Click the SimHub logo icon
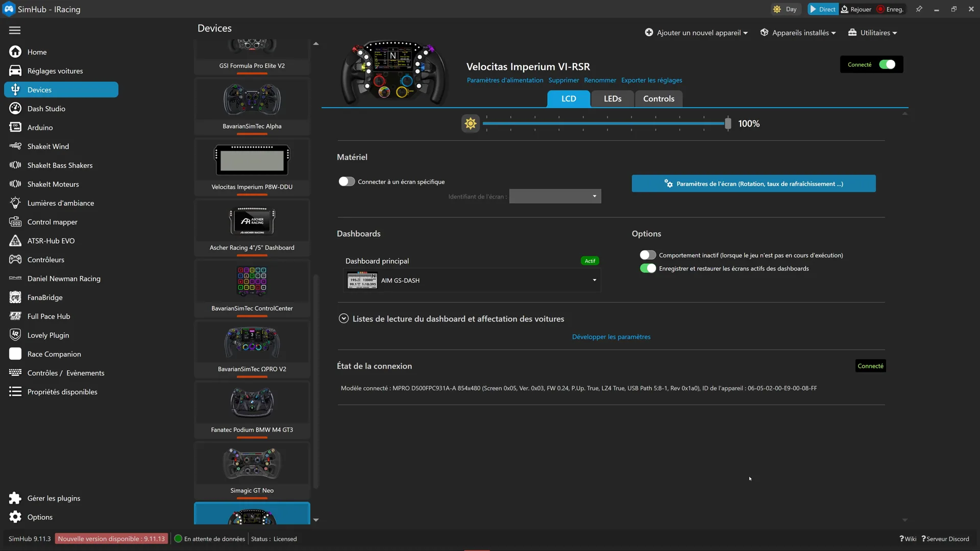The image size is (980, 551). point(9,9)
